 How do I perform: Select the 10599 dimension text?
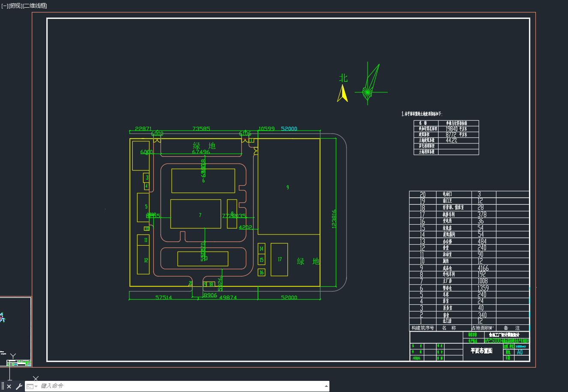[266, 128]
